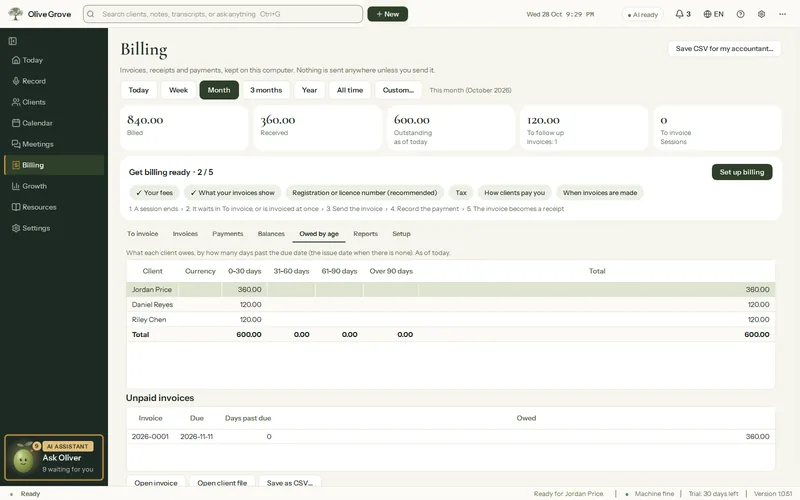This screenshot has width=800, height=500.
Task: Open the 0 To invoice Sessions card
Action: [717, 128]
